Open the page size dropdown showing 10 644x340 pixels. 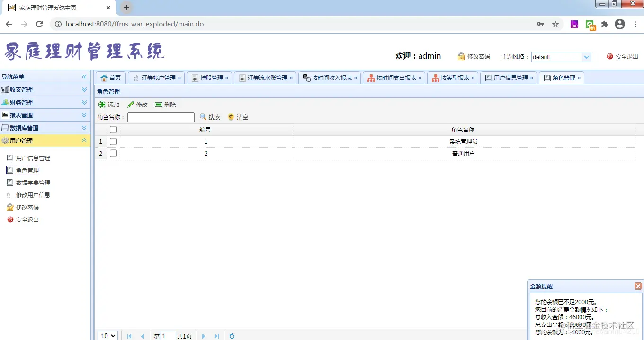tap(107, 335)
